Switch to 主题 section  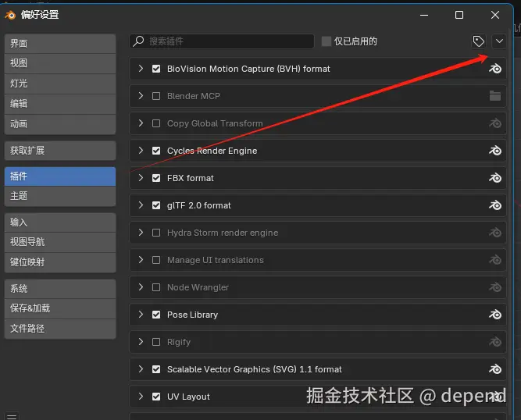coord(60,196)
